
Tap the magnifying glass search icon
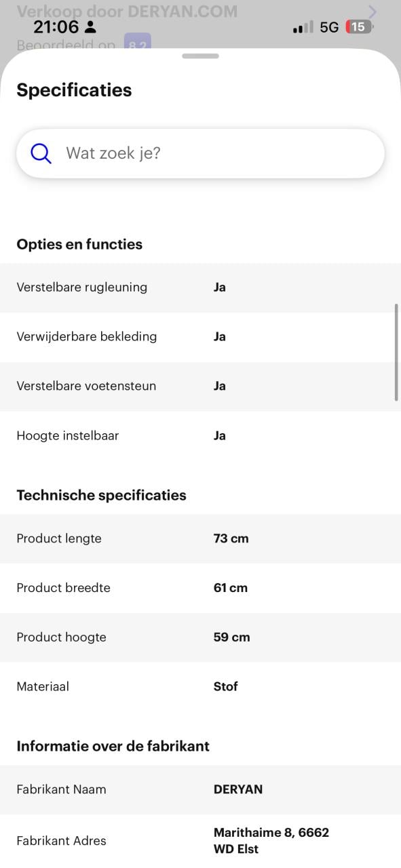click(x=41, y=153)
